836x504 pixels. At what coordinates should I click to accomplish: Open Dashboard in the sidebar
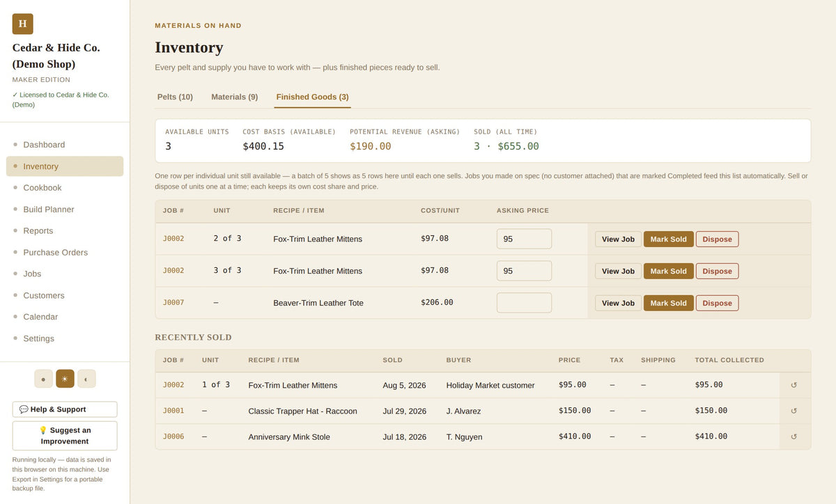[65, 145]
